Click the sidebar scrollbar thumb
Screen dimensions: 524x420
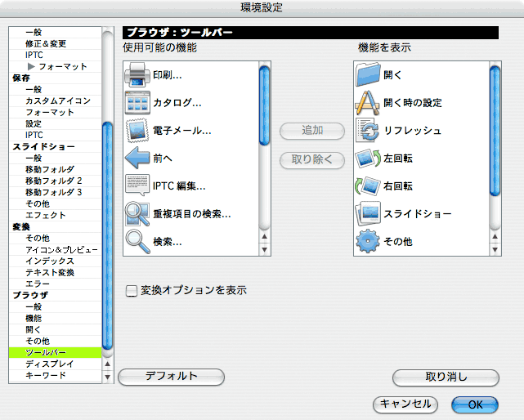[107, 235]
